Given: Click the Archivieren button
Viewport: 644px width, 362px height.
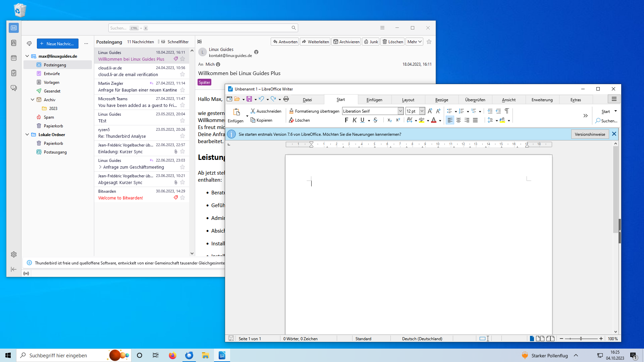Looking at the screenshot, I should 346,42.
